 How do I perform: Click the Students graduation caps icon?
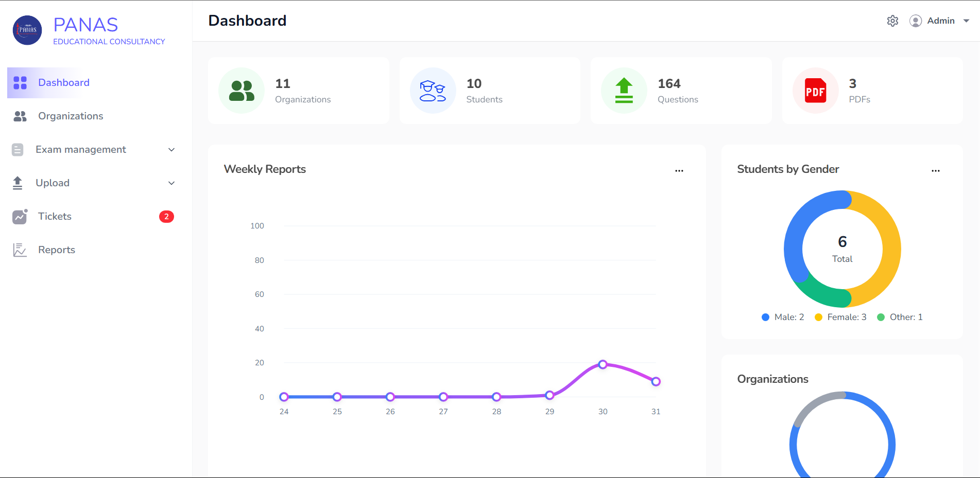(x=433, y=91)
